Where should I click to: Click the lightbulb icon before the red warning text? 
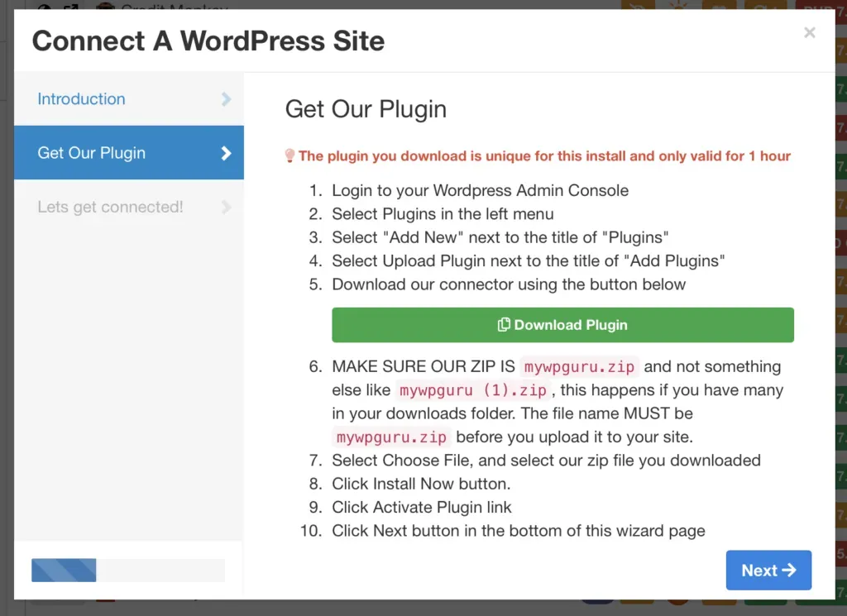click(291, 154)
